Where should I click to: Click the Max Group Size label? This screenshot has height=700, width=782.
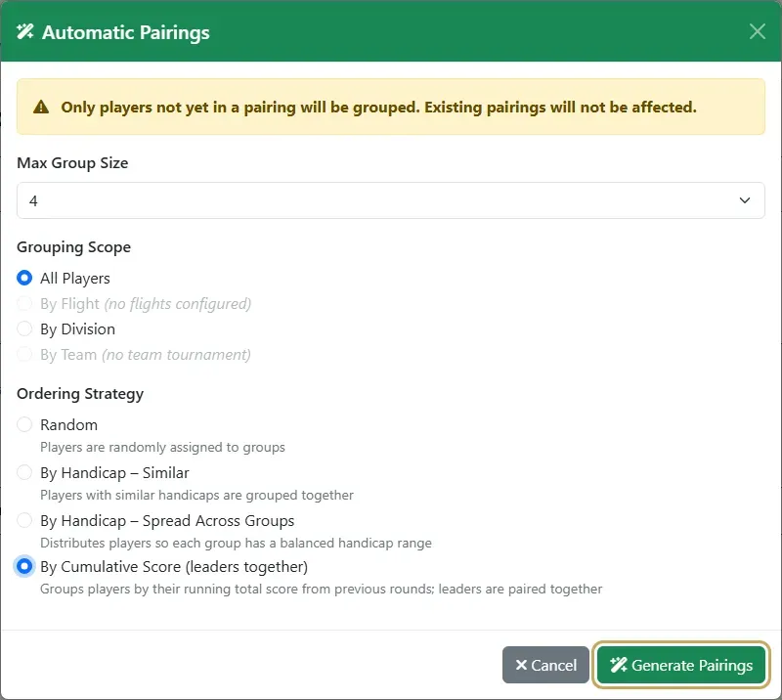[x=72, y=162]
